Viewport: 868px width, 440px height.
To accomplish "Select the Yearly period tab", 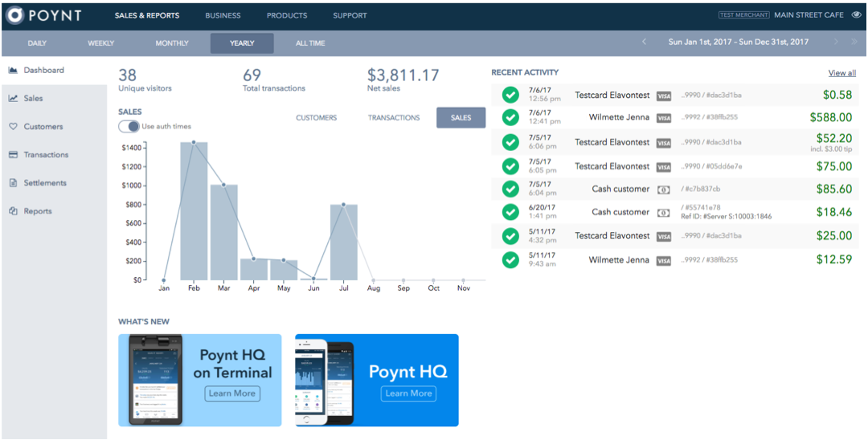I will (242, 43).
